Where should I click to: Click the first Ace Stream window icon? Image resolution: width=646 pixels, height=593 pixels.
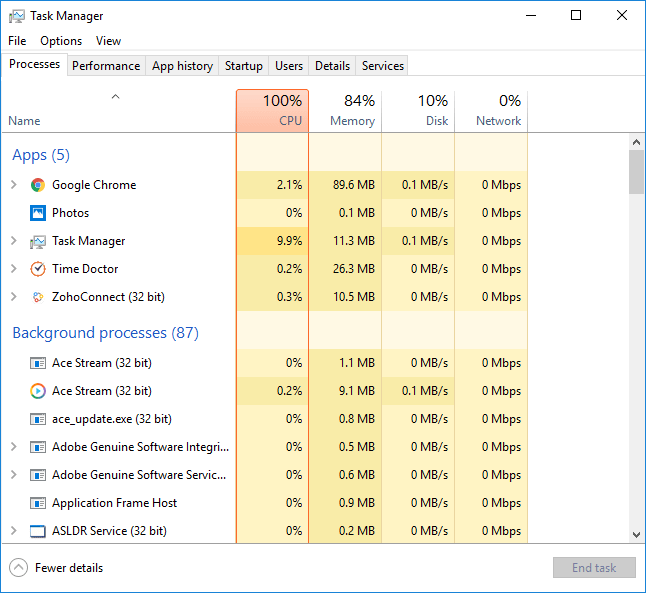tap(38, 363)
